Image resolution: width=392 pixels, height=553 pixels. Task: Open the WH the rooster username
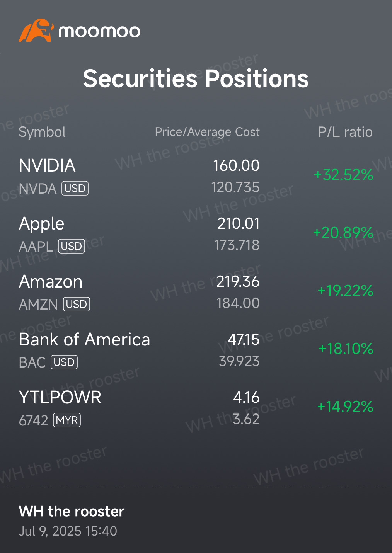click(x=72, y=512)
